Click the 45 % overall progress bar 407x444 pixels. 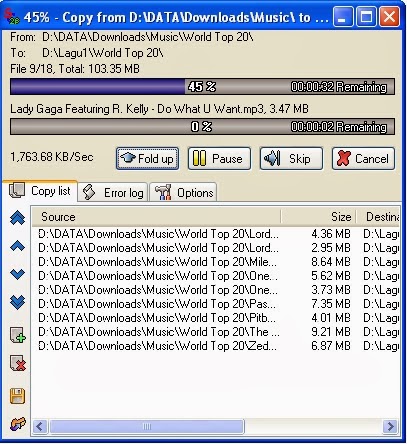pyautogui.click(x=202, y=87)
